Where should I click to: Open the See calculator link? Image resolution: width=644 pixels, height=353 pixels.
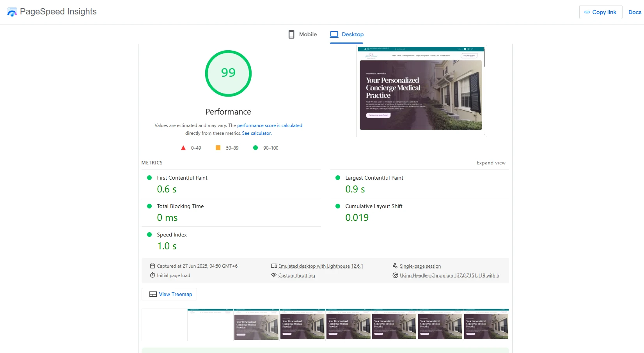(x=256, y=133)
